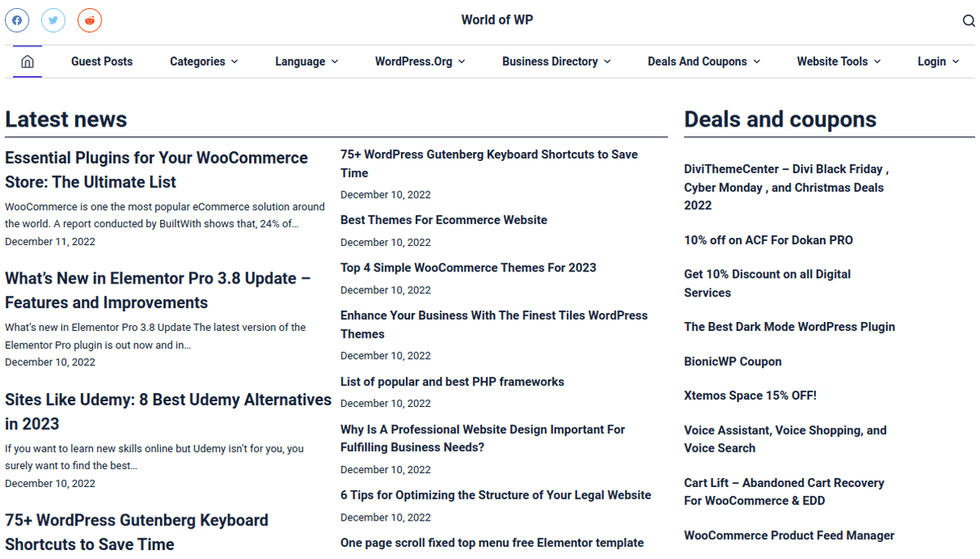Viewport: 980px width, 559px height.
Task: Click the Deals and coupons heading
Action: click(780, 119)
